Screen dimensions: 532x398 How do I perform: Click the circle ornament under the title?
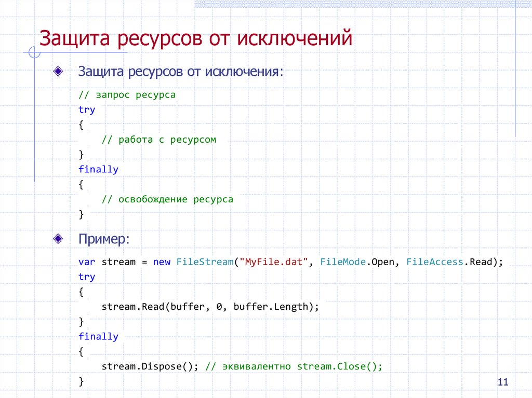click(x=34, y=52)
